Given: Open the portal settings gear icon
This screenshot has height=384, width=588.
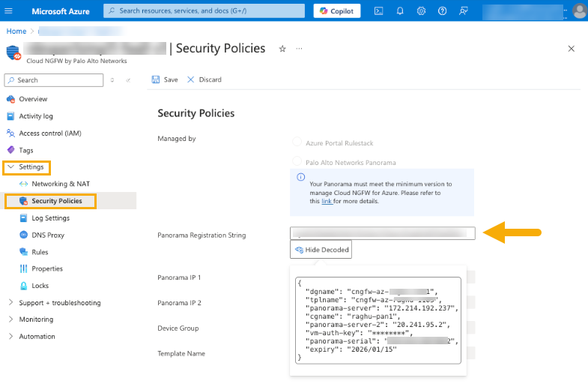Looking at the screenshot, I should (421, 10).
